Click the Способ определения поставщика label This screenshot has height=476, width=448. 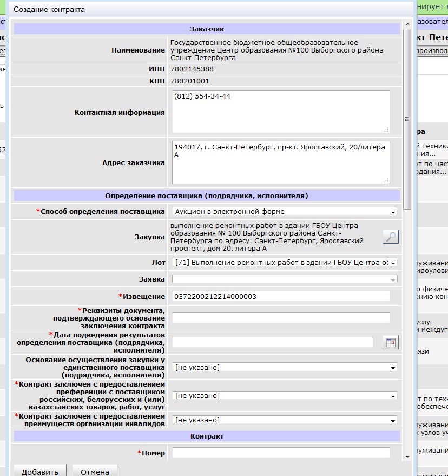pos(101,212)
